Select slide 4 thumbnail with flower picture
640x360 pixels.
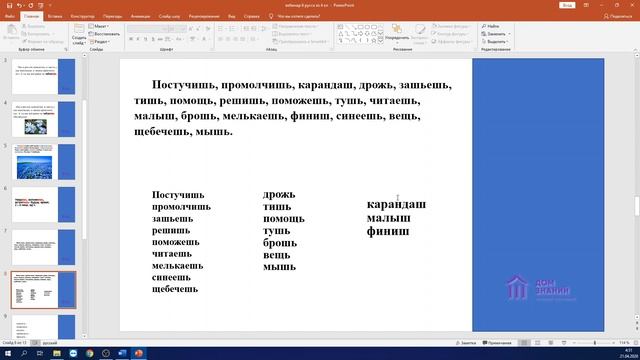(43, 119)
